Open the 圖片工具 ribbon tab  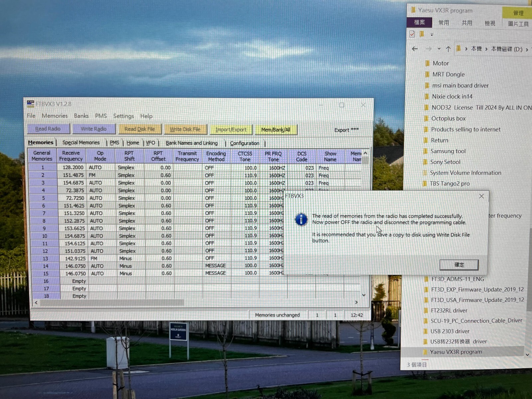518,24
